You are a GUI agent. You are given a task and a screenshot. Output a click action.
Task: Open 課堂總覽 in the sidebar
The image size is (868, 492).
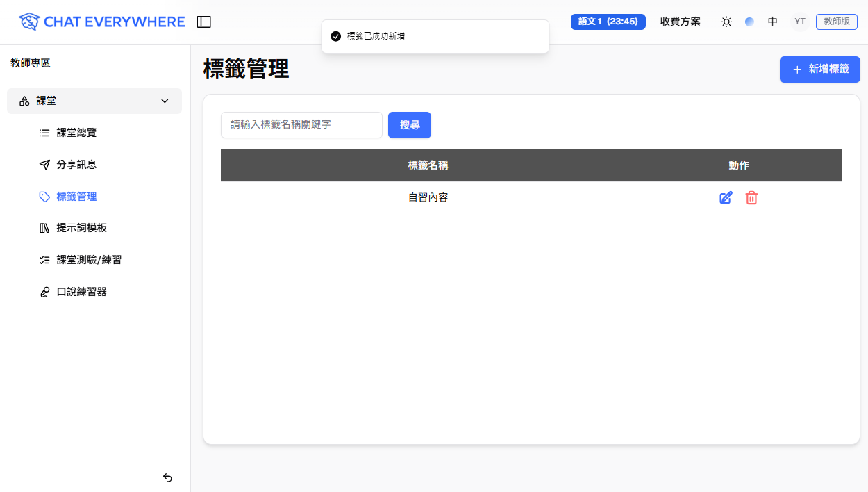click(x=76, y=133)
